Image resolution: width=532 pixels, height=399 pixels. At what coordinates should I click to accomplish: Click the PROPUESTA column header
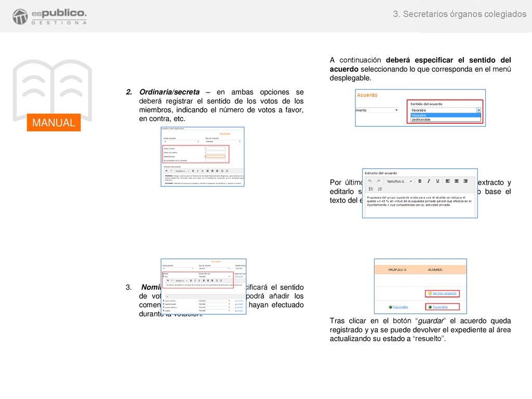[397, 270]
